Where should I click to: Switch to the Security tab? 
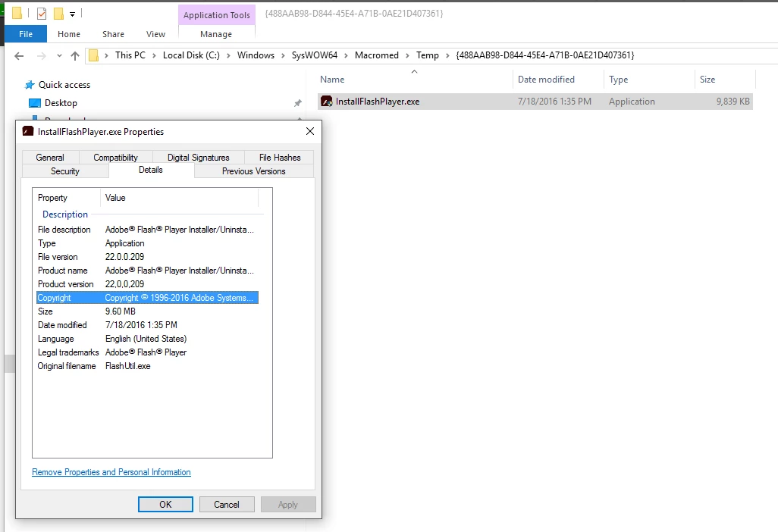click(x=65, y=171)
